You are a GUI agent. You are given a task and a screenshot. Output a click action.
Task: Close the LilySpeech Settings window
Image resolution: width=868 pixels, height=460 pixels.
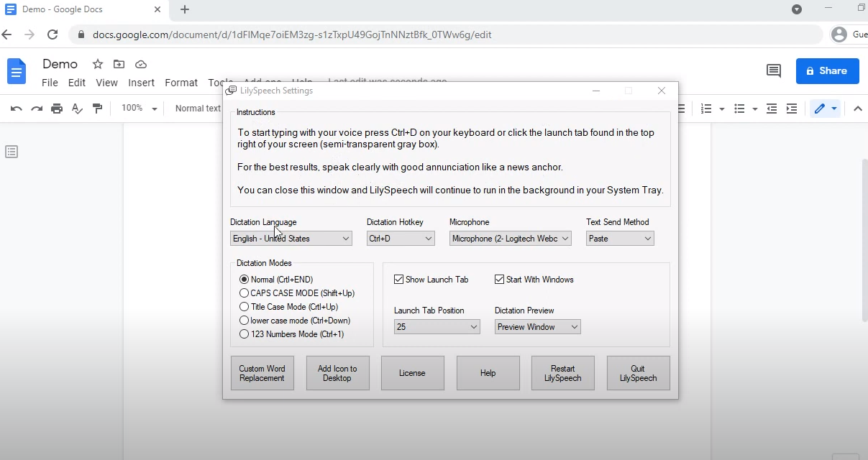[662, 91]
